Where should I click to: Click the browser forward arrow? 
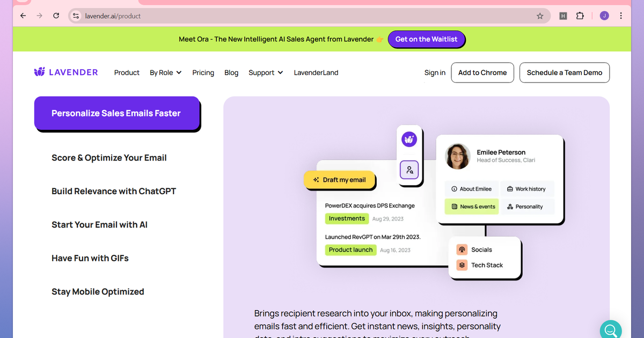[x=39, y=16]
